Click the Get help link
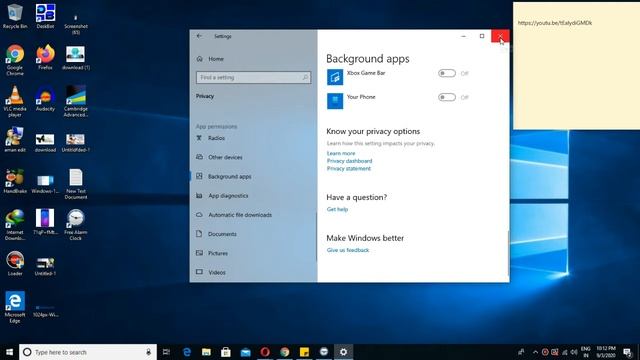The width and height of the screenshot is (640, 360). tap(337, 209)
